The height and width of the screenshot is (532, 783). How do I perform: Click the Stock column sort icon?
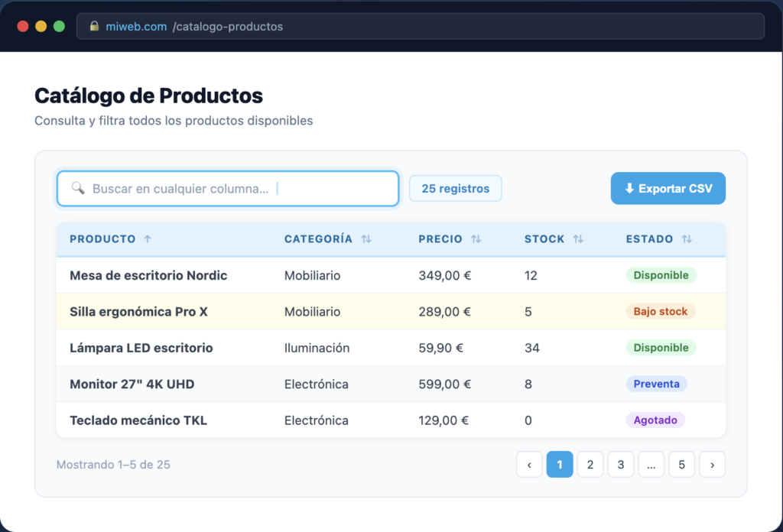pyautogui.click(x=578, y=239)
